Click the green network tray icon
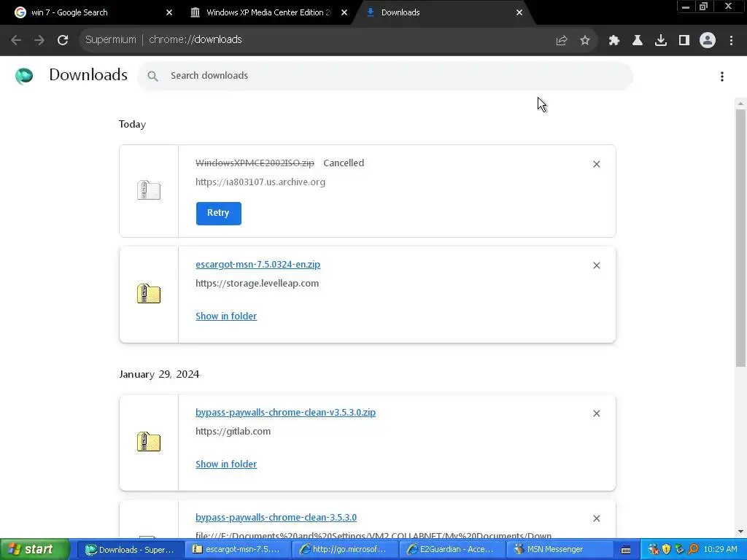The image size is (747, 560). click(680, 550)
